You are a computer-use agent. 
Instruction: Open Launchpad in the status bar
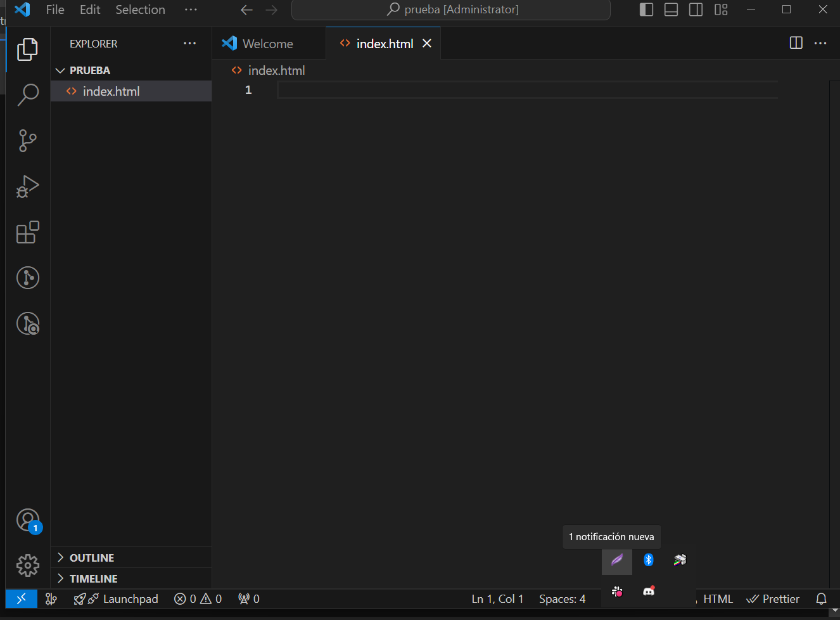click(116, 598)
